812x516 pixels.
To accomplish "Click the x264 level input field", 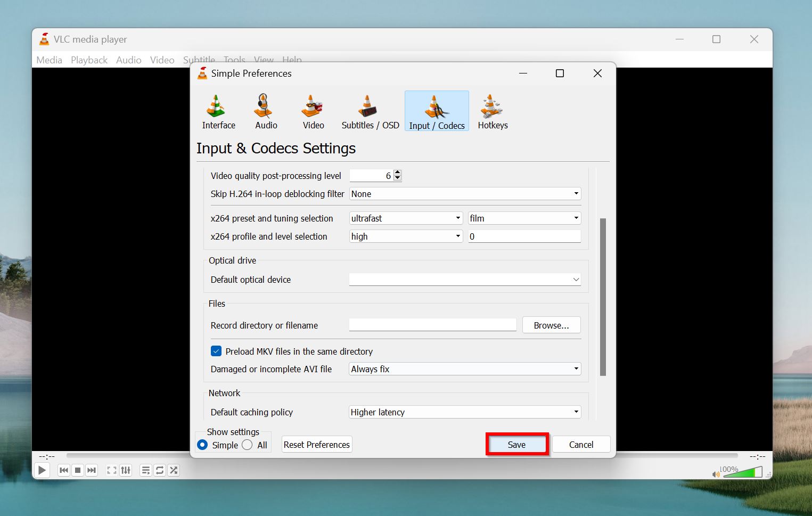I will click(524, 236).
